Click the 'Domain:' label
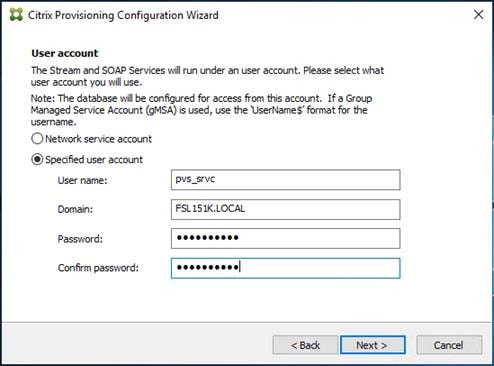494x366 pixels. [75, 209]
